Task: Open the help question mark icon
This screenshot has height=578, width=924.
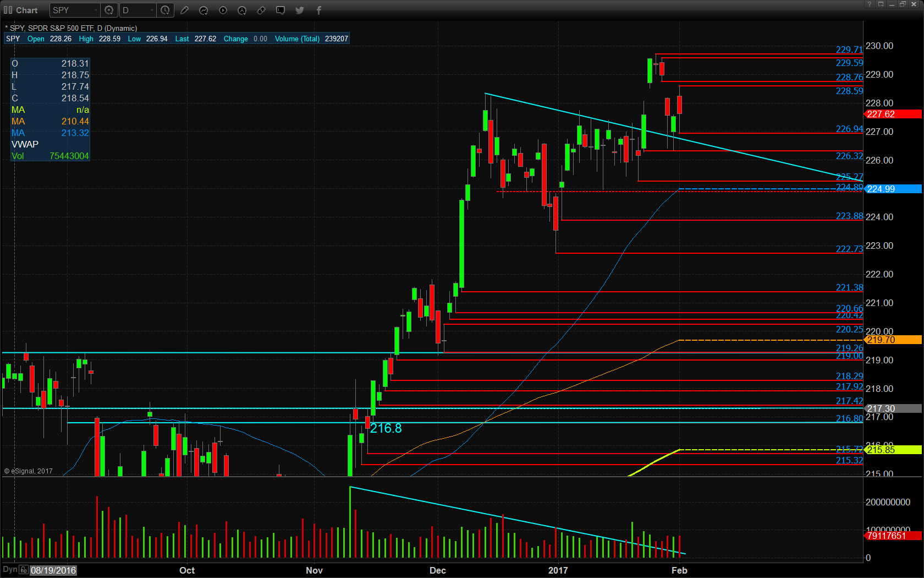Action: (870, 4)
